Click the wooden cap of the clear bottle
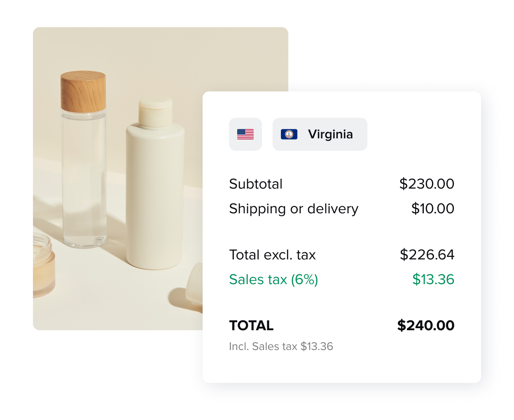The width and height of the screenshot is (514, 420). [x=83, y=91]
